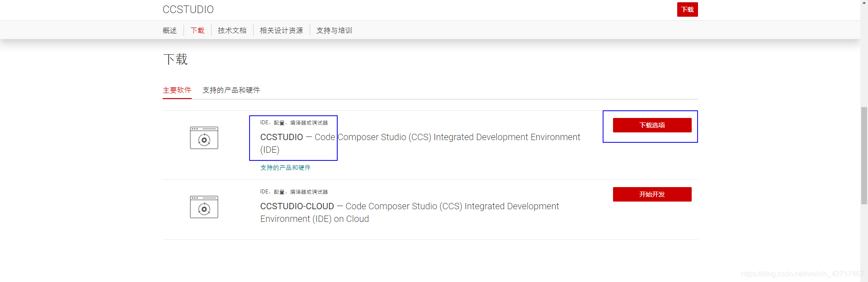
Task: Click the category label above CCSTUDIO entry
Action: pos(294,122)
